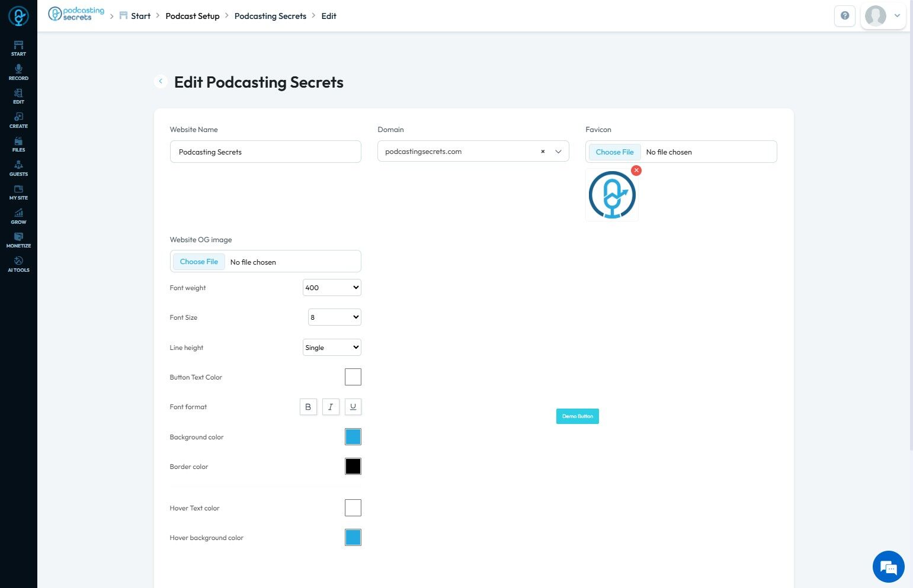
Task: Toggle italic font format
Action: point(331,407)
